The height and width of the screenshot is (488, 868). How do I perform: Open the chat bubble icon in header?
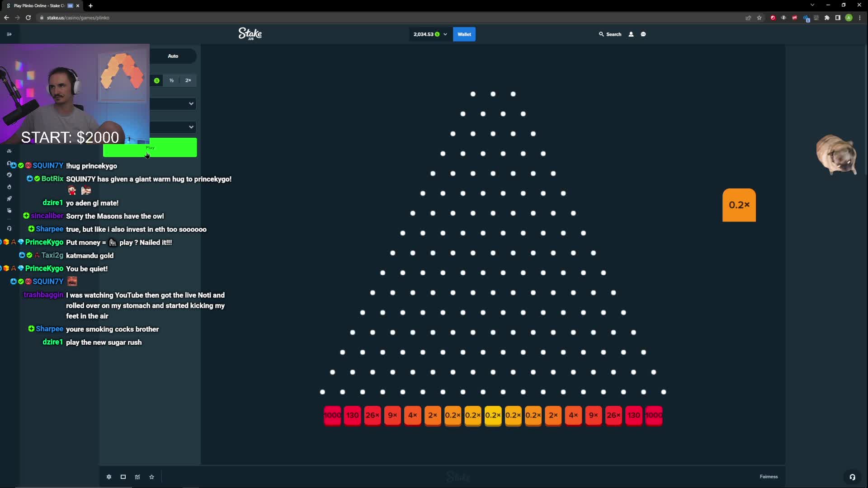coord(643,34)
